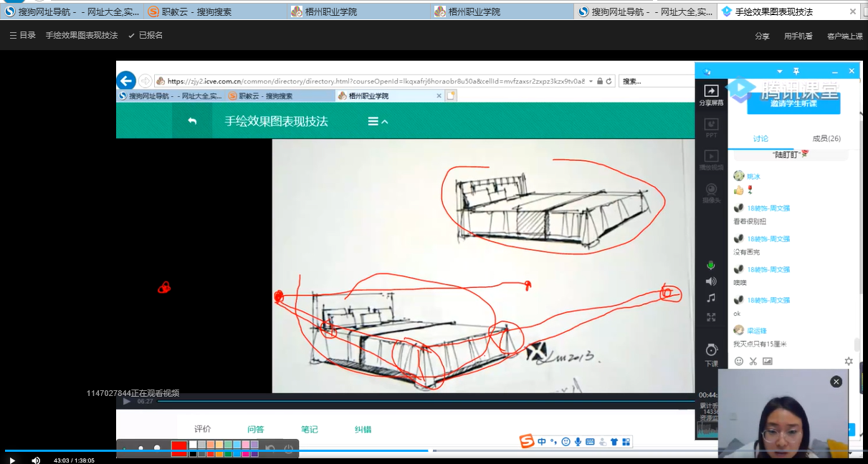Image resolution: width=868 pixels, height=464 pixels.
Task: Toggle the speaker volume icon in the classroom sidebar
Action: 711,281
